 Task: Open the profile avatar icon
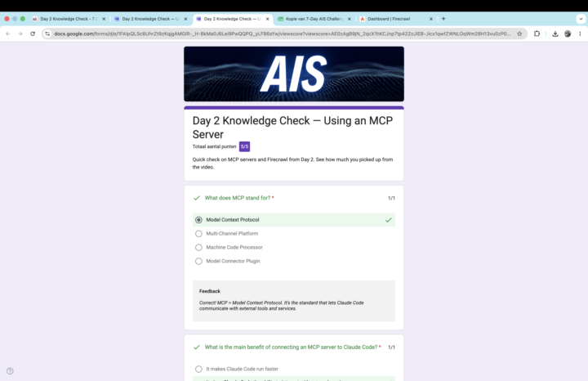coord(568,34)
